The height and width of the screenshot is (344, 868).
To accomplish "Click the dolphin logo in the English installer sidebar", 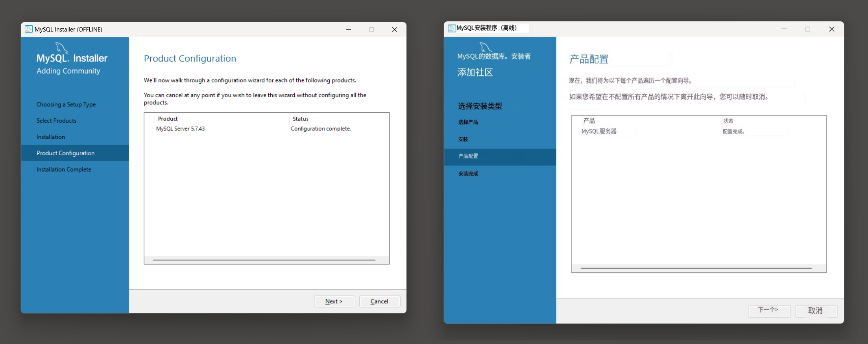I will (x=61, y=47).
